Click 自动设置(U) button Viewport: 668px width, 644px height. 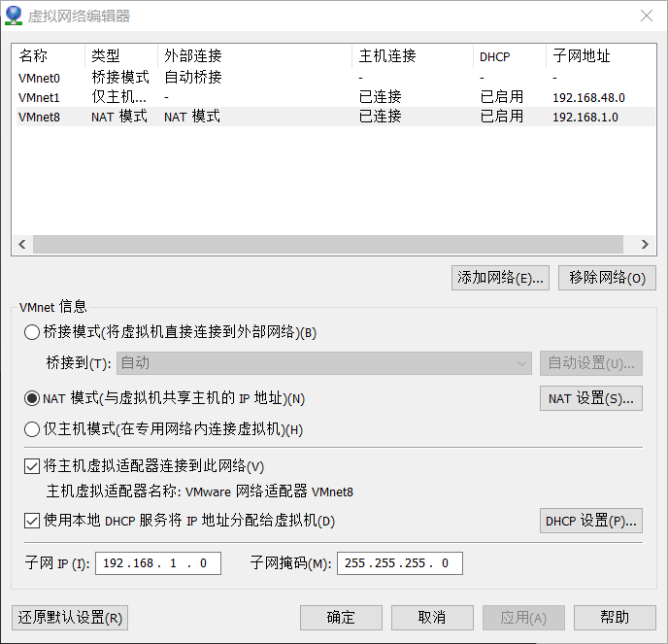click(591, 363)
